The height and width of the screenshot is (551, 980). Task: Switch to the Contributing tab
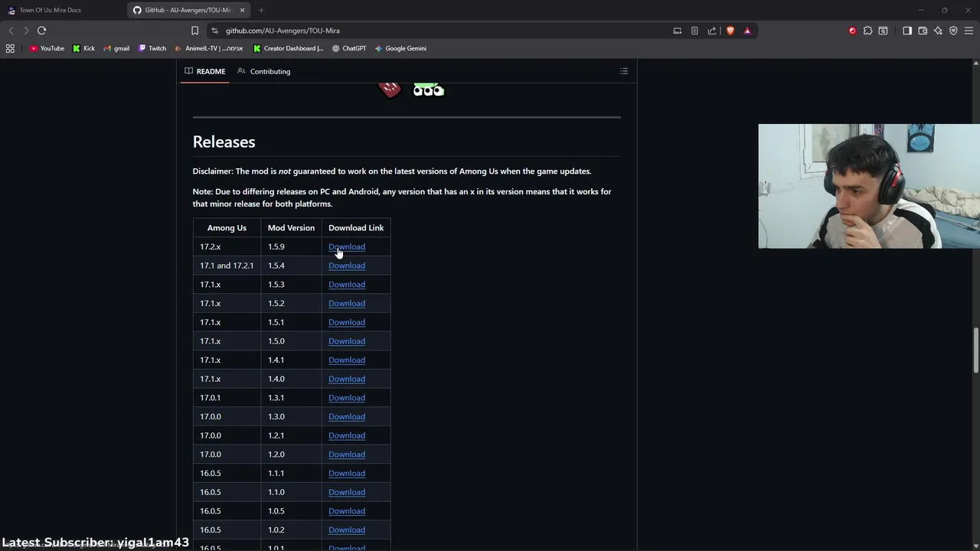click(264, 71)
